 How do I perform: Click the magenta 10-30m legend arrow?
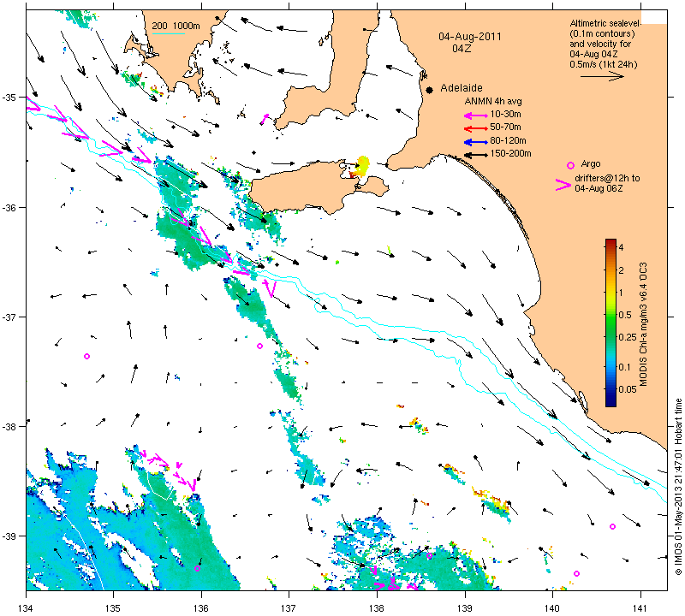(x=475, y=115)
